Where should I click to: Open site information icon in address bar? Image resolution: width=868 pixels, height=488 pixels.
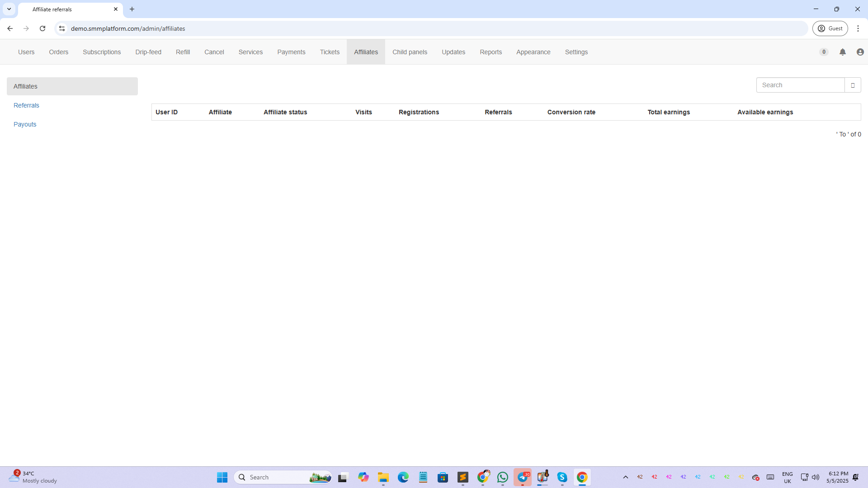point(62,28)
